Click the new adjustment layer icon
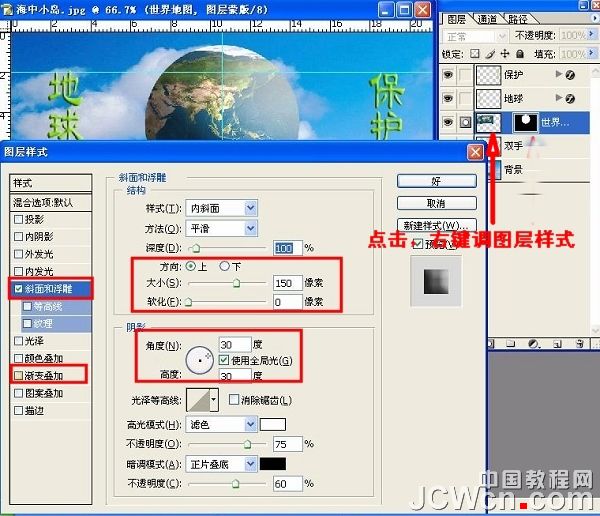600x516 pixels. coord(533,343)
